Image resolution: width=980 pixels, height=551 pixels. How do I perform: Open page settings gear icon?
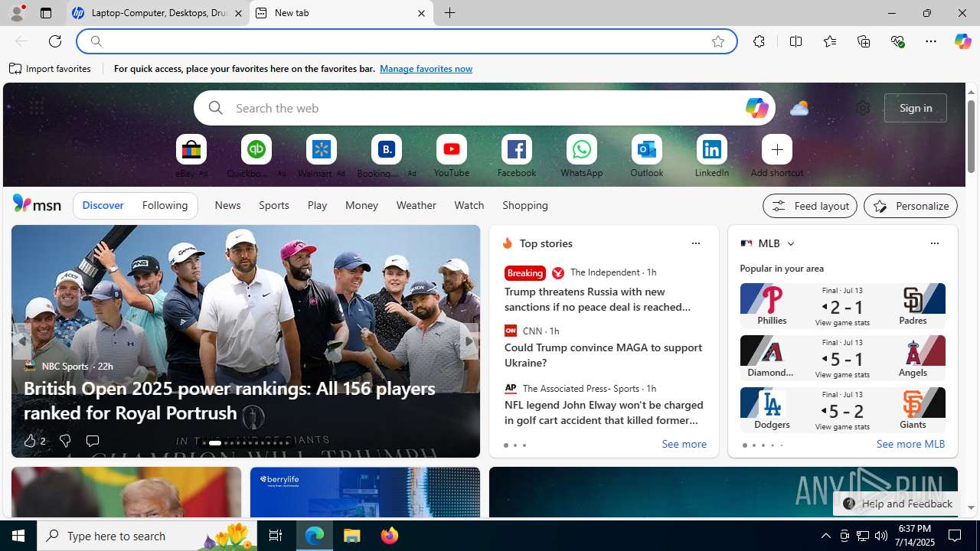click(863, 108)
